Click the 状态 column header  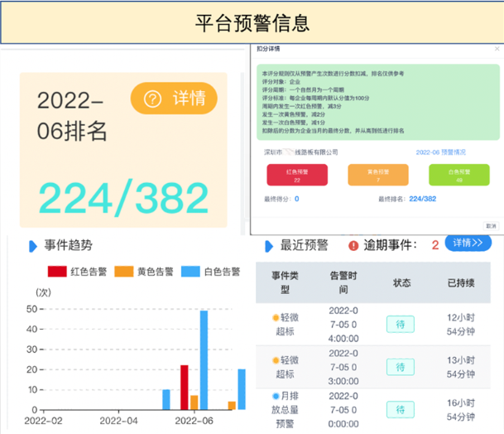(x=401, y=282)
